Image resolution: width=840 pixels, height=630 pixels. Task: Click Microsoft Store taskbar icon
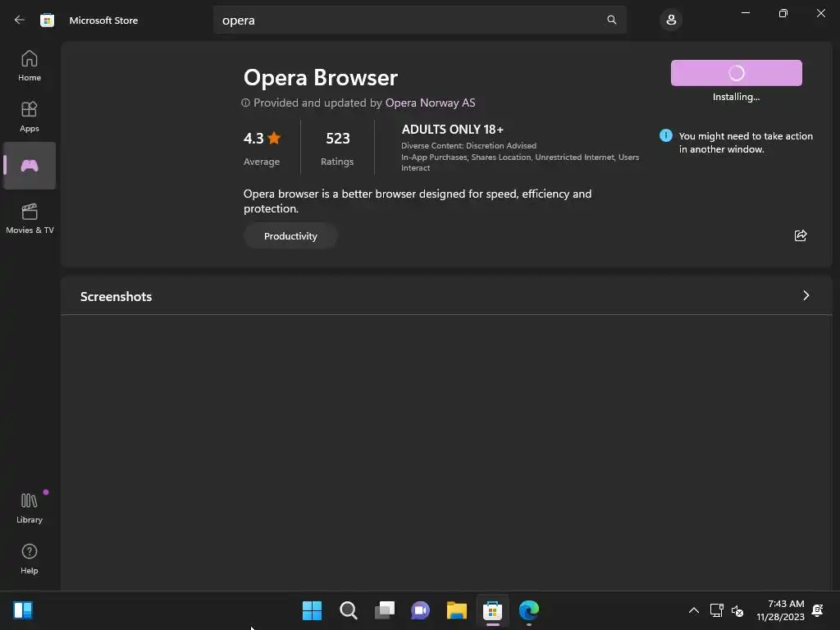pyautogui.click(x=492, y=610)
